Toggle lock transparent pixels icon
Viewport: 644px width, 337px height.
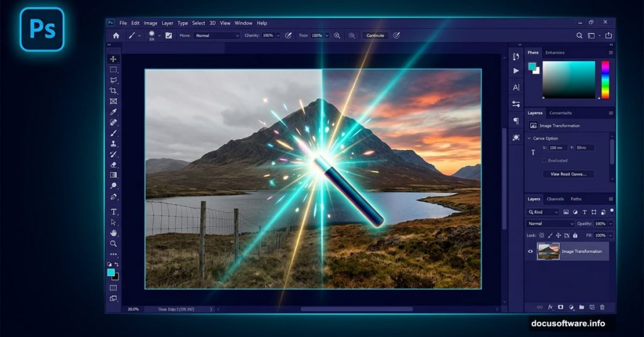[541, 235]
